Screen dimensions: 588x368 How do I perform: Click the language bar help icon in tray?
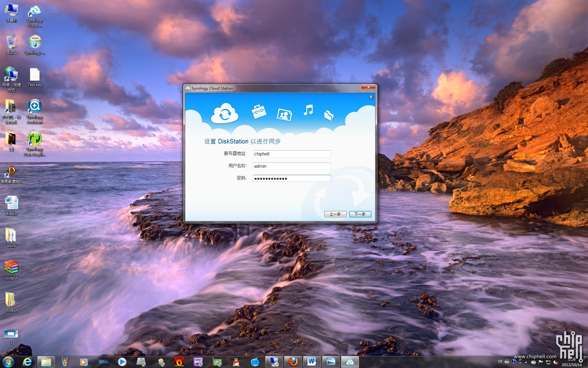tap(514, 361)
